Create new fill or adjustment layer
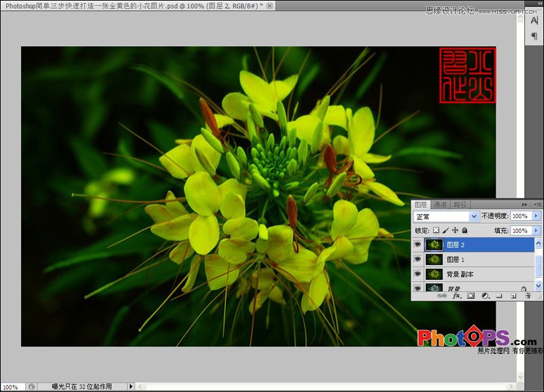Viewport: 544px width, 392px height. (x=485, y=296)
